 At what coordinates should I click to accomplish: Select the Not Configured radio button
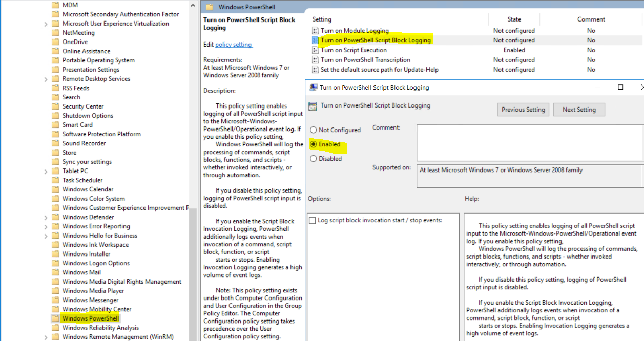(x=313, y=130)
